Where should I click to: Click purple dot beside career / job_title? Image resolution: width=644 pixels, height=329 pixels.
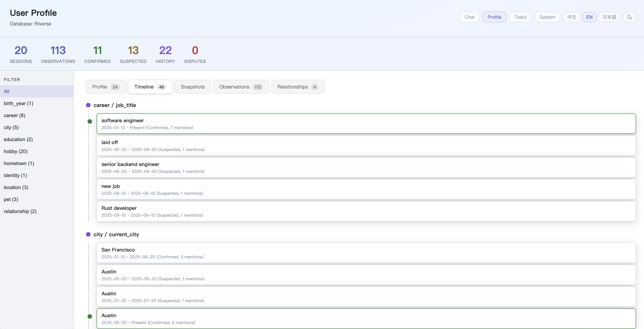click(88, 105)
